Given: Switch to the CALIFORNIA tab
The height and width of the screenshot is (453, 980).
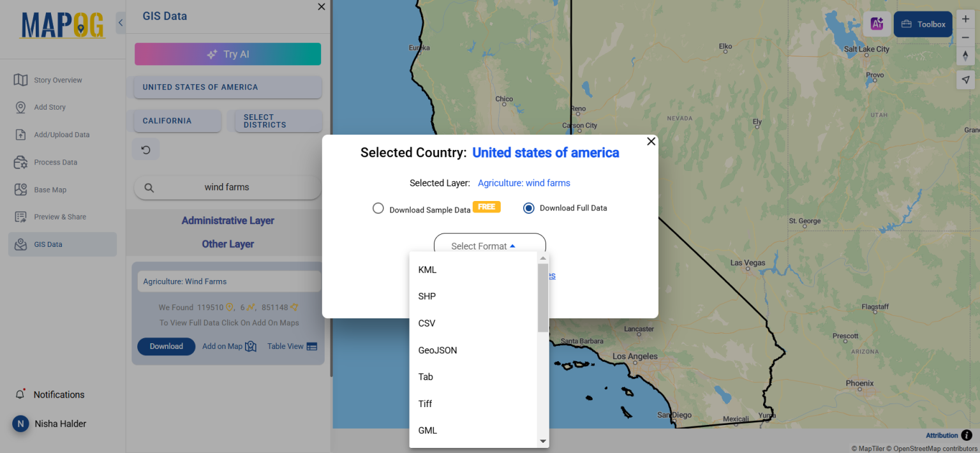Looking at the screenshot, I should 177,121.
